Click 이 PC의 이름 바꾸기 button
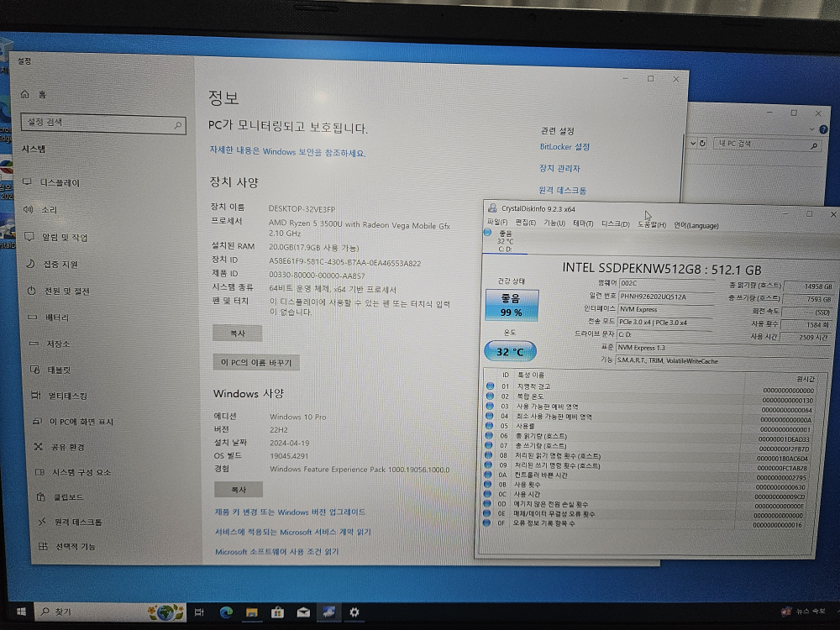Screen dimensions: 840x630 (256, 363)
